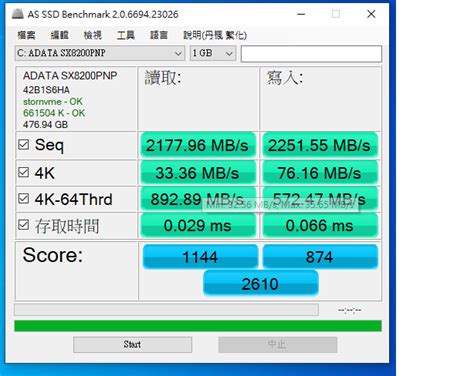474x376 pixels.
Task: Open the C: ADATA SX8200PNP drive dropdown
Action: pos(100,53)
